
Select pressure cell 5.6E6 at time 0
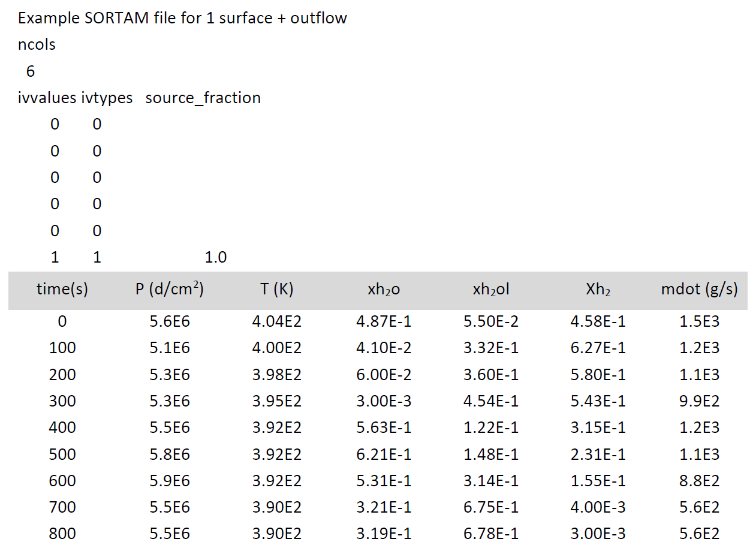coord(170,322)
